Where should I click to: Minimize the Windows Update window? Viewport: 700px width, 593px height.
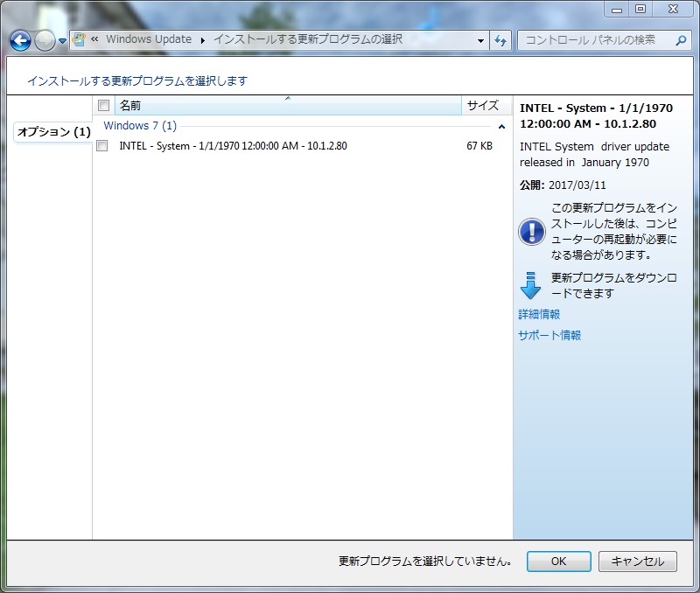tap(617, 9)
